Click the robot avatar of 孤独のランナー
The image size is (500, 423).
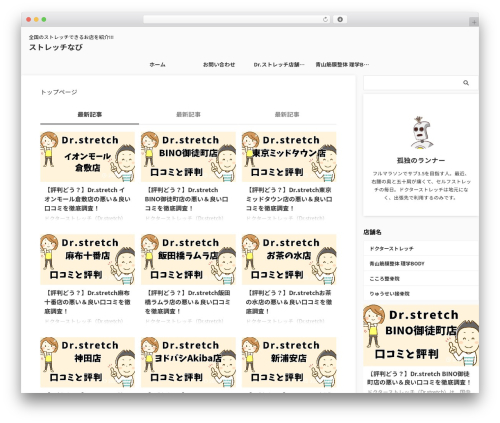coord(421,133)
